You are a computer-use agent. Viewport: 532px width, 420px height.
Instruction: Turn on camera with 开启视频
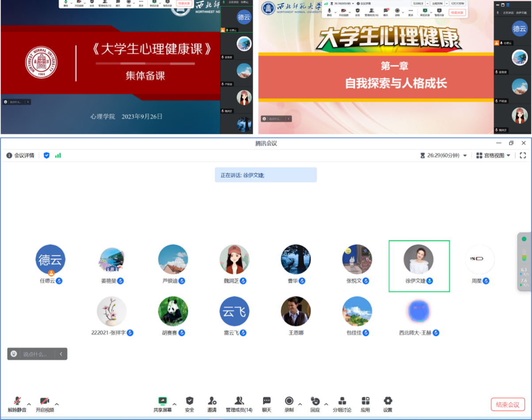45,401
